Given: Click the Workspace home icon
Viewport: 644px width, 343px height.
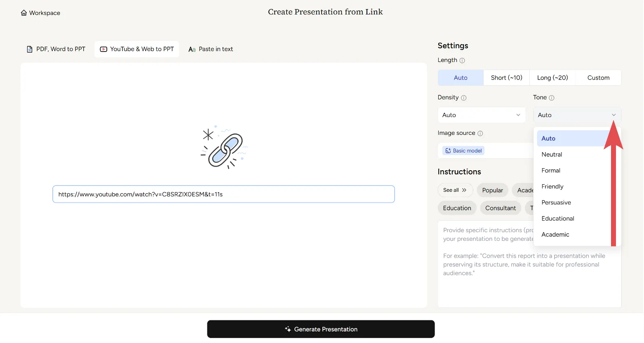Looking at the screenshot, I should click(x=24, y=13).
